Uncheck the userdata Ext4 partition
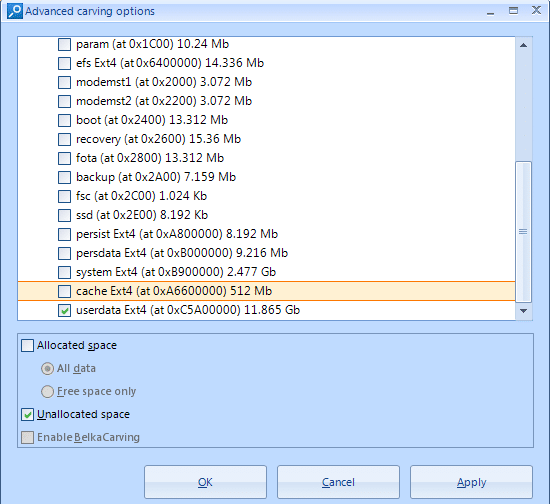This screenshot has height=504, width=550. (64, 310)
